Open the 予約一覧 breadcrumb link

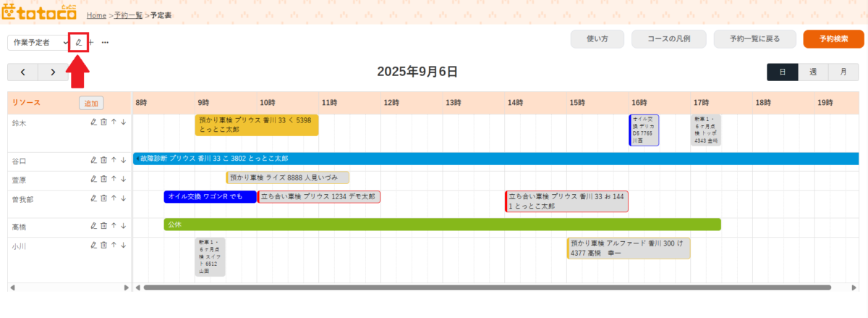tap(129, 14)
